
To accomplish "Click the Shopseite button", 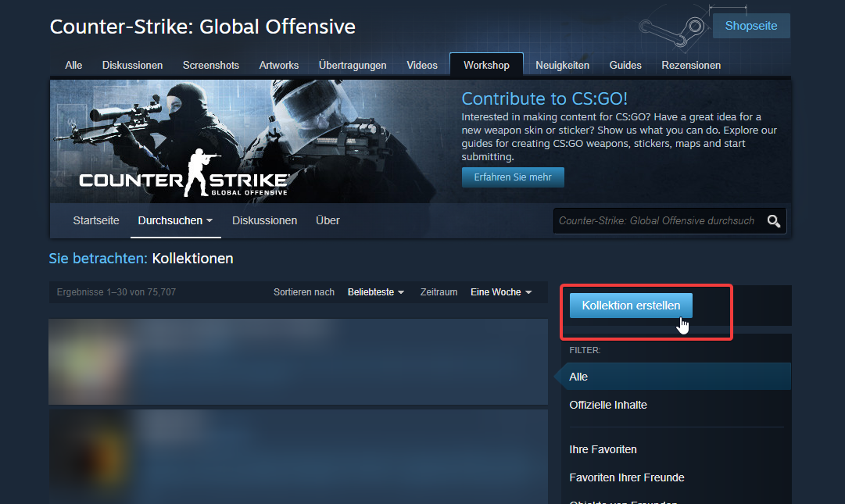I will point(750,26).
